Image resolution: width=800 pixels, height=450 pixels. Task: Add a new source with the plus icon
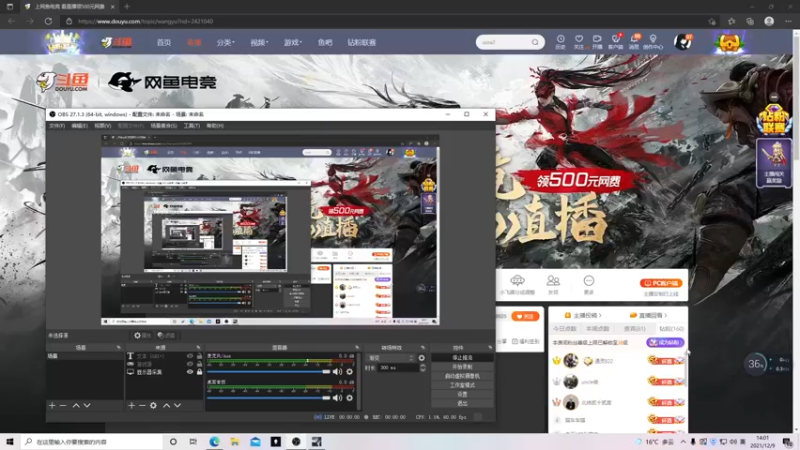(x=131, y=406)
